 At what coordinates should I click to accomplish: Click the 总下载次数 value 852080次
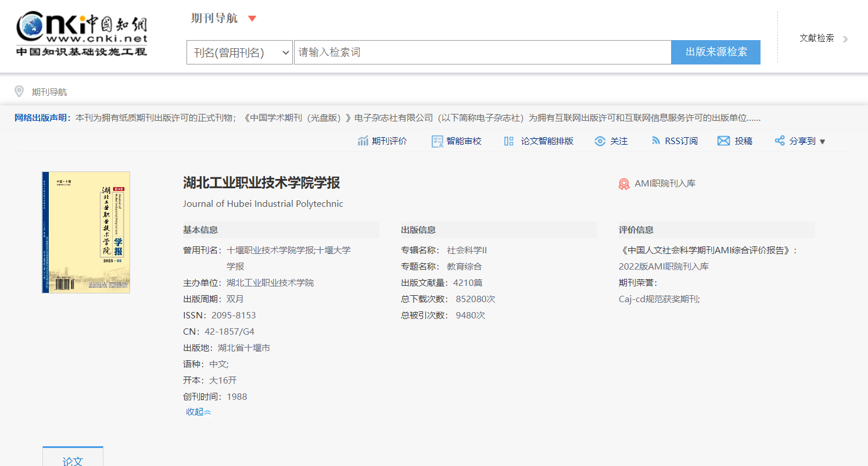click(475, 299)
